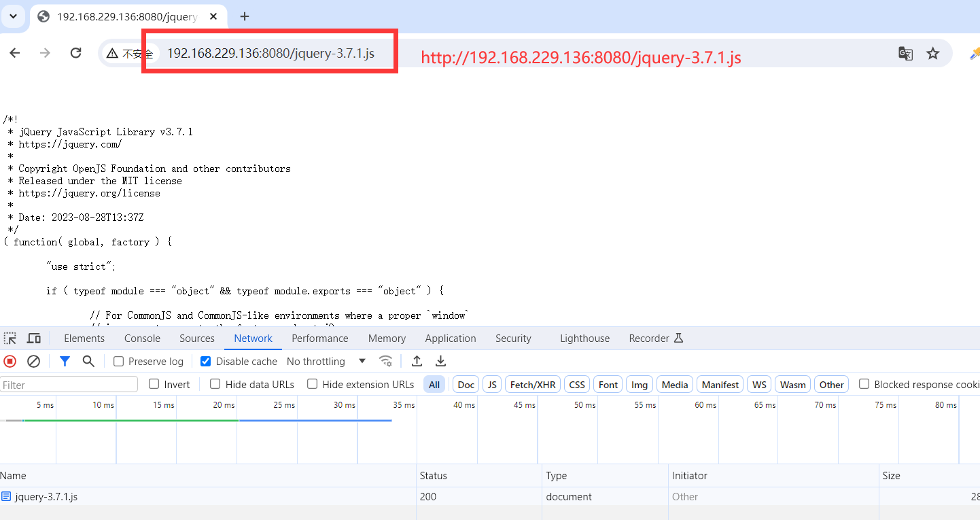Viewport: 980px width, 520px height.
Task: Open the Lighthouse panel
Action: click(x=584, y=339)
